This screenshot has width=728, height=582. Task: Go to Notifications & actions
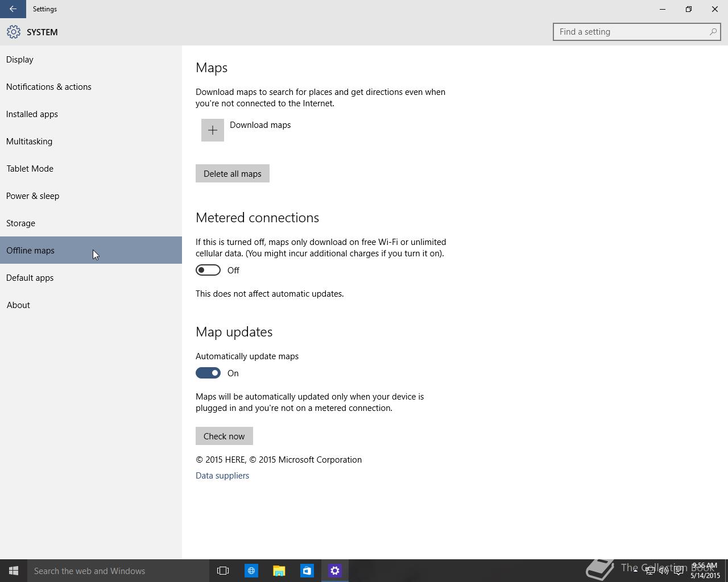(x=91, y=86)
